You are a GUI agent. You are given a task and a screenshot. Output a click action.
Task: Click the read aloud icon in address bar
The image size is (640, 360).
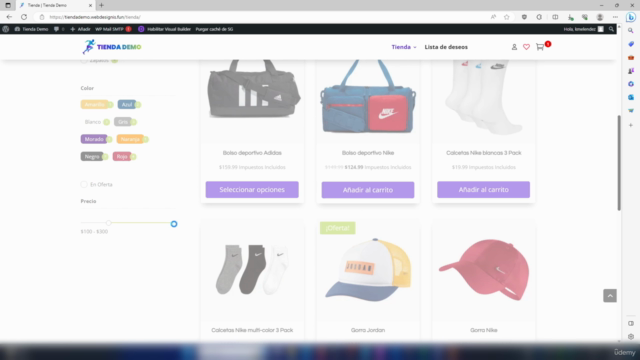tap(493, 17)
